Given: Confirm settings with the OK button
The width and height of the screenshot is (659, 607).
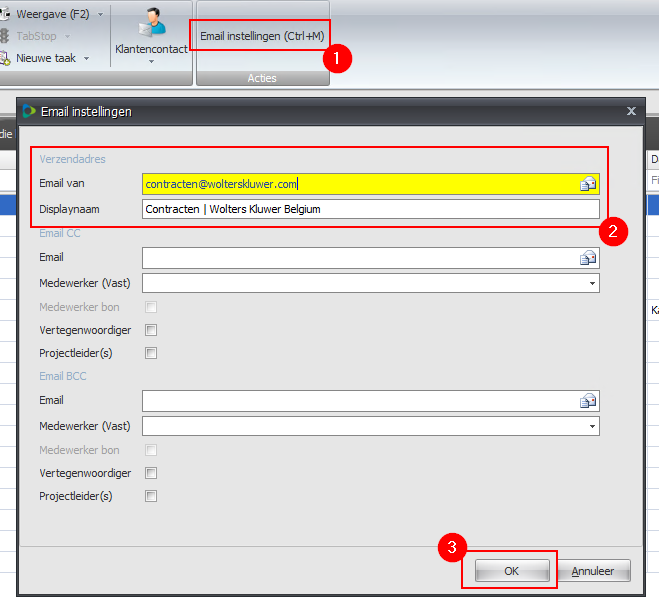Looking at the screenshot, I should coord(512,571).
